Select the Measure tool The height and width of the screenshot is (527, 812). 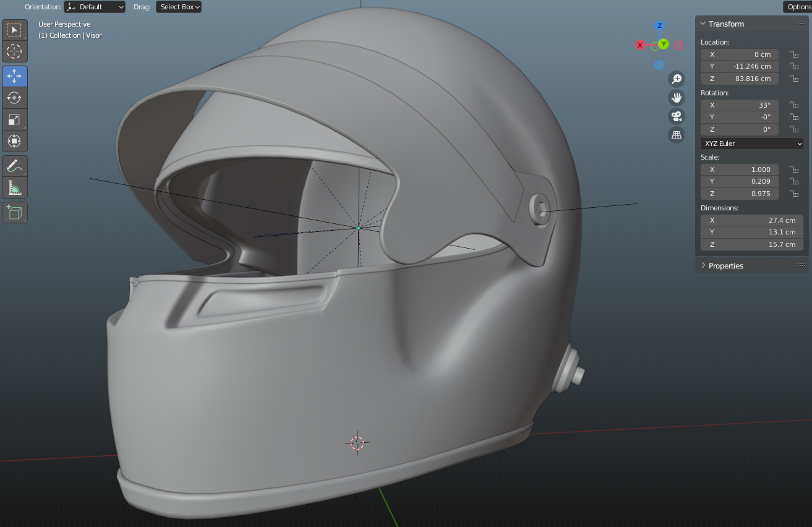[x=14, y=187]
